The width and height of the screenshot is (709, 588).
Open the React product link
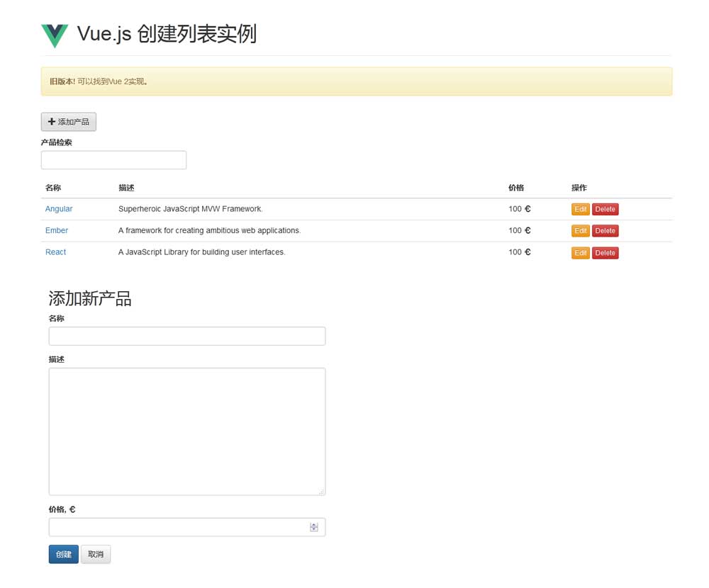(x=55, y=252)
